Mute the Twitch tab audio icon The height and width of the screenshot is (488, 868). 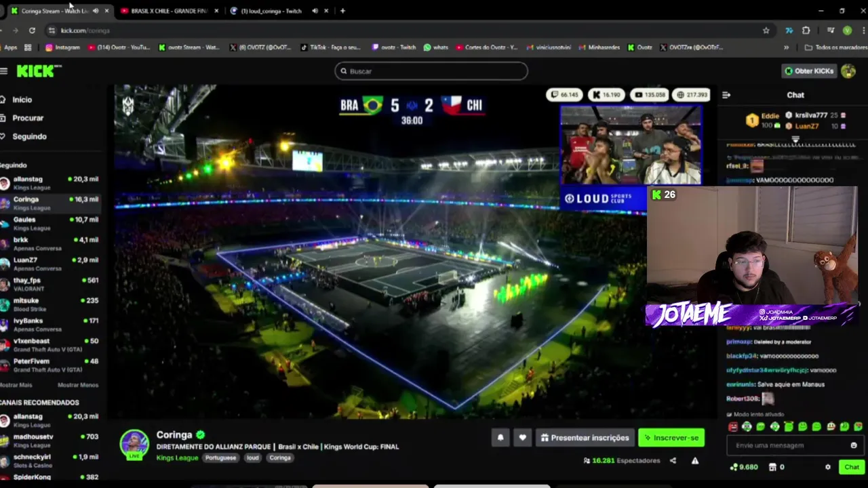tap(315, 11)
